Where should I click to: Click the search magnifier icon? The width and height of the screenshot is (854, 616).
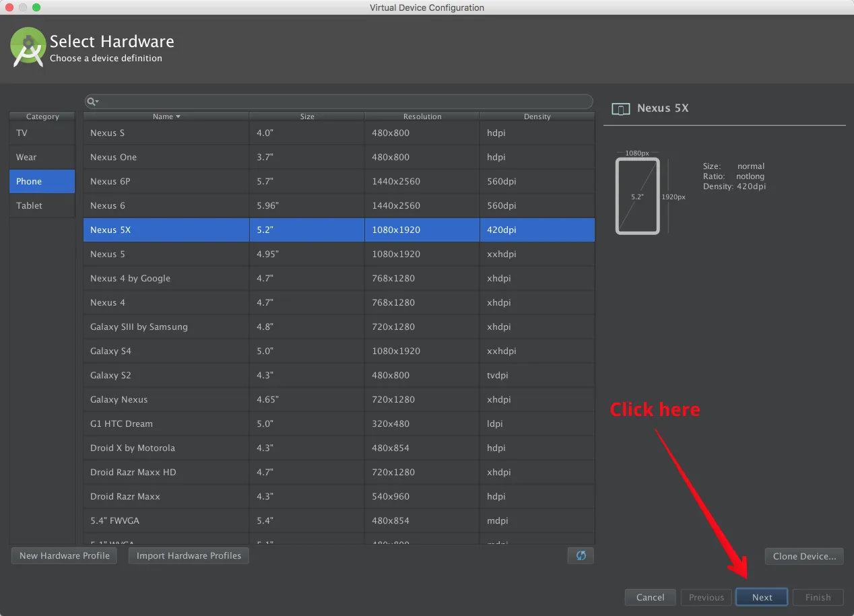[x=92, y=102]
